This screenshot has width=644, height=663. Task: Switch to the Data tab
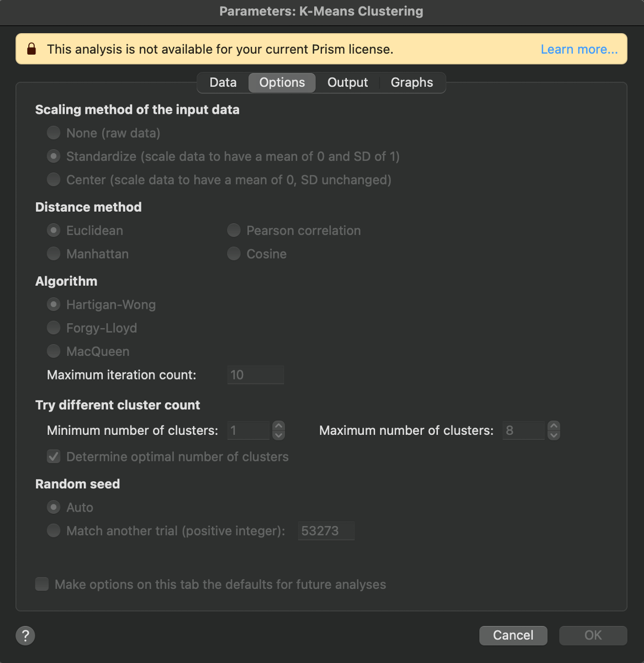[x=223, y=82]
